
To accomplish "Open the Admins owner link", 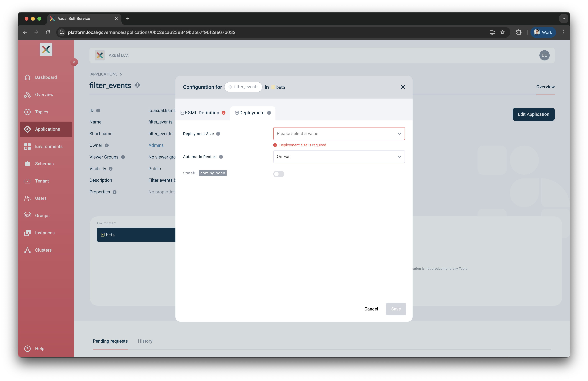I will click(x=156, y=145).
